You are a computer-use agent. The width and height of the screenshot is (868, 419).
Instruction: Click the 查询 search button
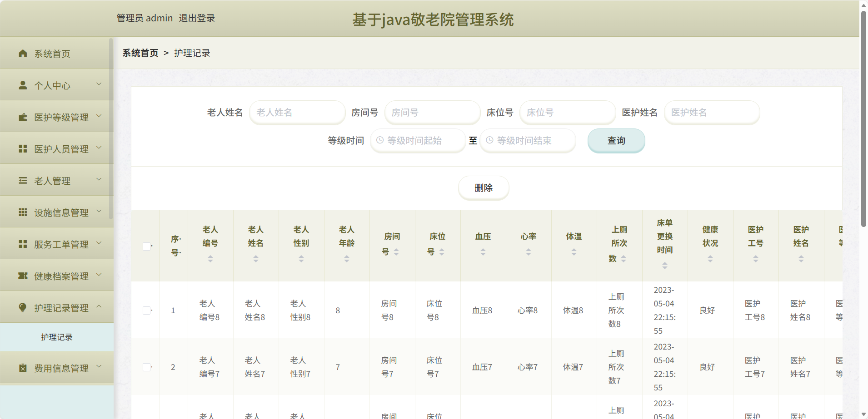(x=616, y=141)
